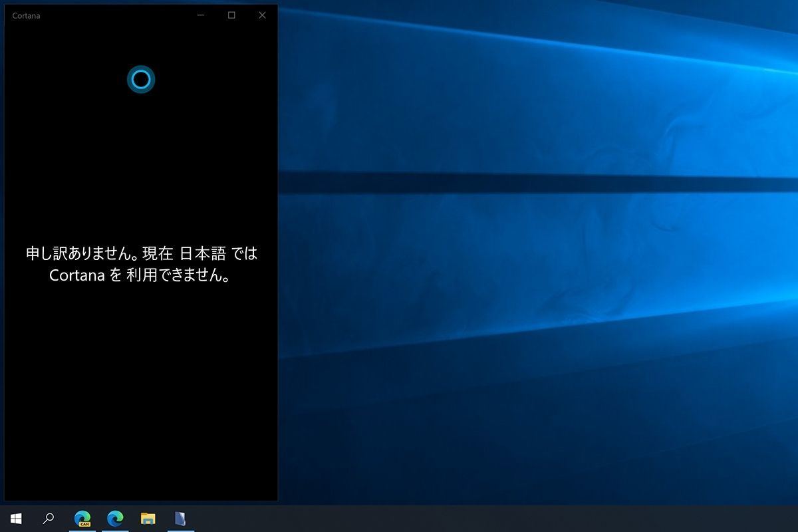
Task: Open taskbar search magnifier
Action: click(49, 519)
